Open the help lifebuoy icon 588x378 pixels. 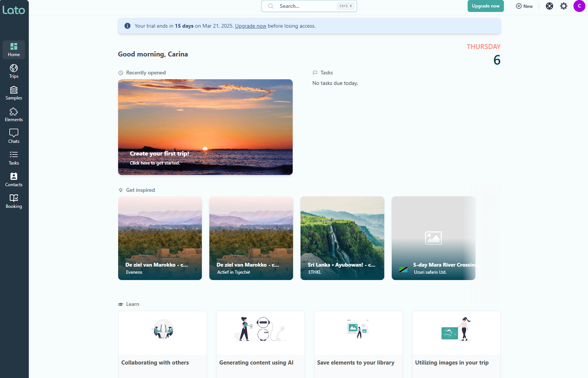click(x=549, y=6)
